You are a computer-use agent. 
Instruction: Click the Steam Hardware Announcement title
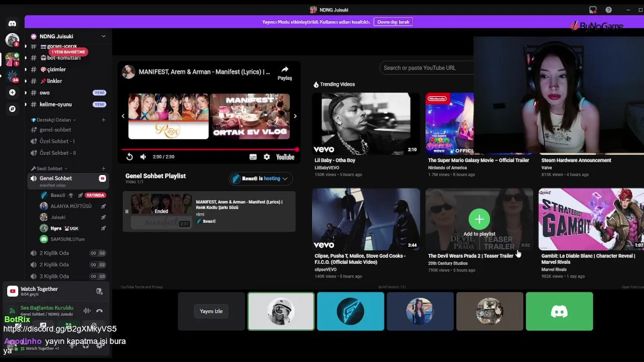coord(576,160)
